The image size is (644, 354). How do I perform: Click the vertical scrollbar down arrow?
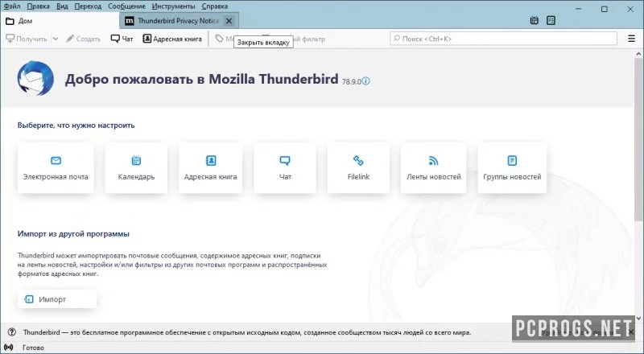[x=638, y=319]
